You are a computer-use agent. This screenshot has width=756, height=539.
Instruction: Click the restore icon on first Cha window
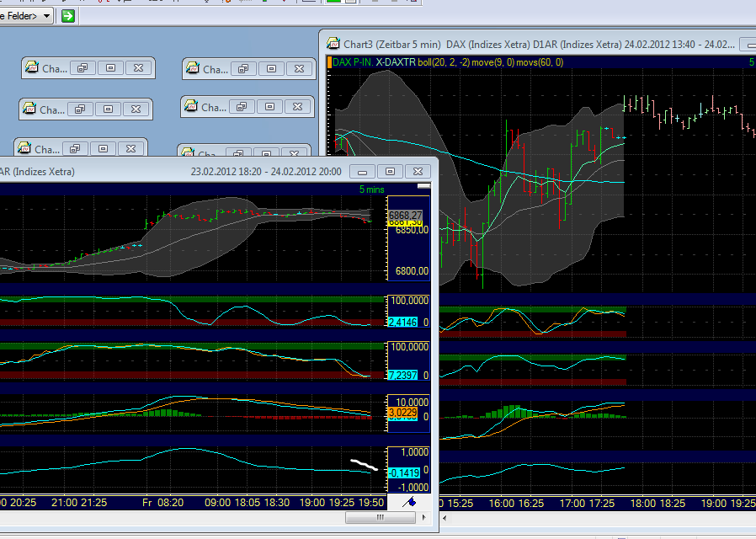[82, 68]
